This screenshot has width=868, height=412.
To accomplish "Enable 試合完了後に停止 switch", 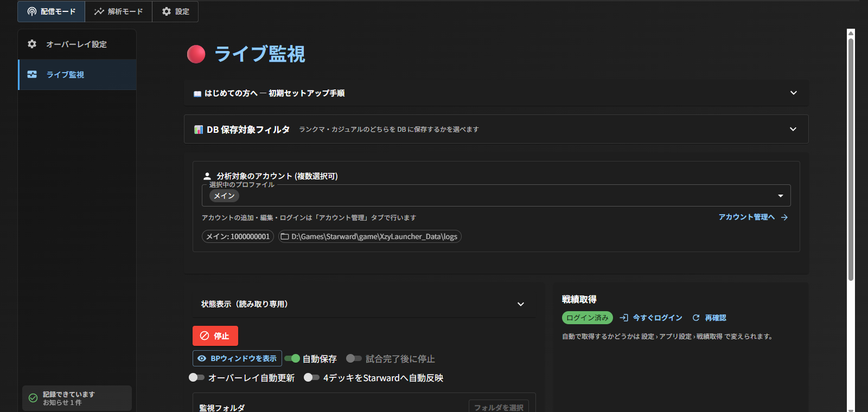I will point(354,358).
